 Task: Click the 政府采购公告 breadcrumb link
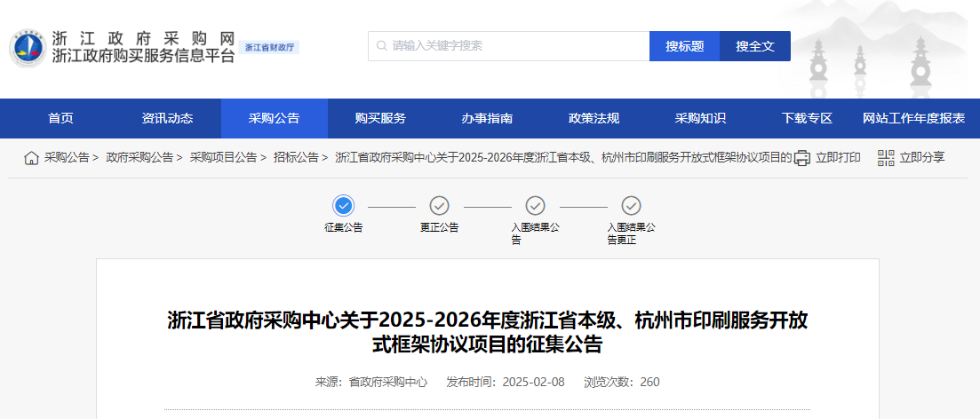139,158
